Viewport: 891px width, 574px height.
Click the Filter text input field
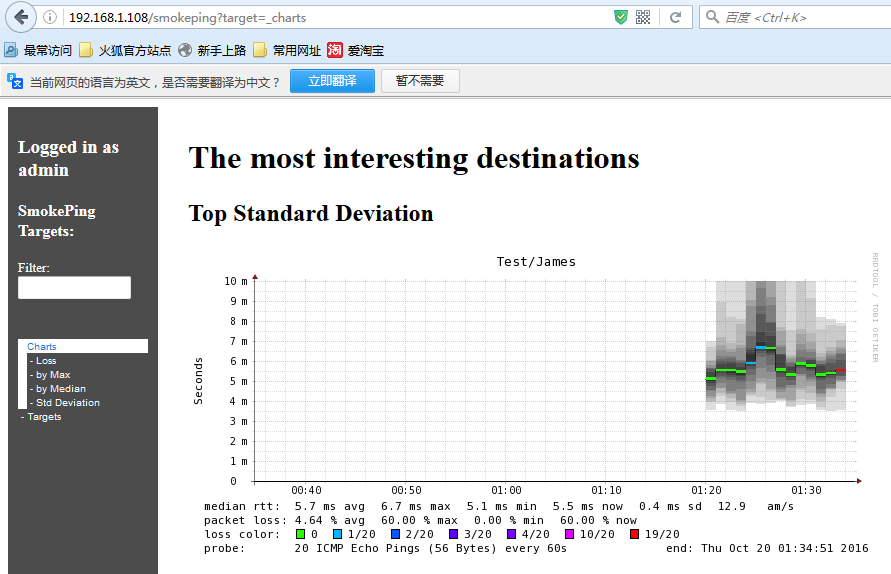(x=74, y=288)
